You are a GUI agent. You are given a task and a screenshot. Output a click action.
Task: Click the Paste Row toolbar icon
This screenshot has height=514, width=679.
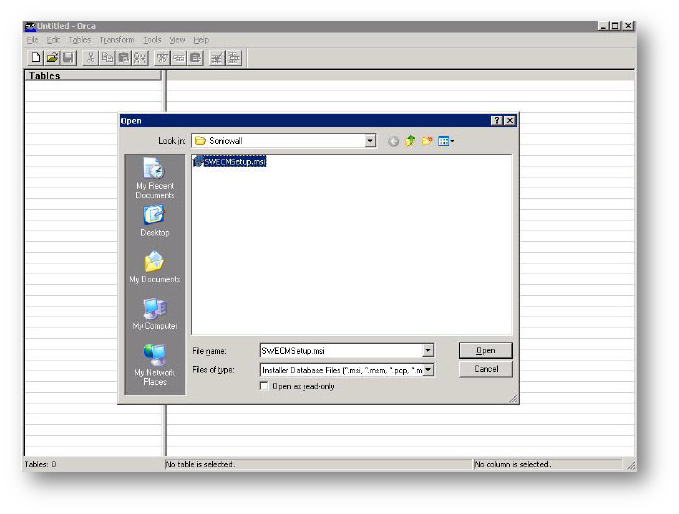[195, 58]
